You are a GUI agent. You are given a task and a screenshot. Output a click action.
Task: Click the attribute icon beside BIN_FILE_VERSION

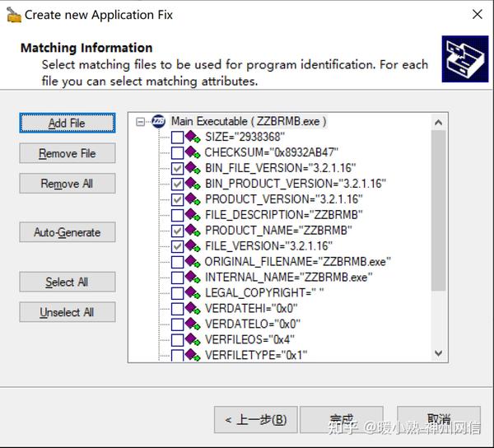pyautogui.click(x=193, y=168)
